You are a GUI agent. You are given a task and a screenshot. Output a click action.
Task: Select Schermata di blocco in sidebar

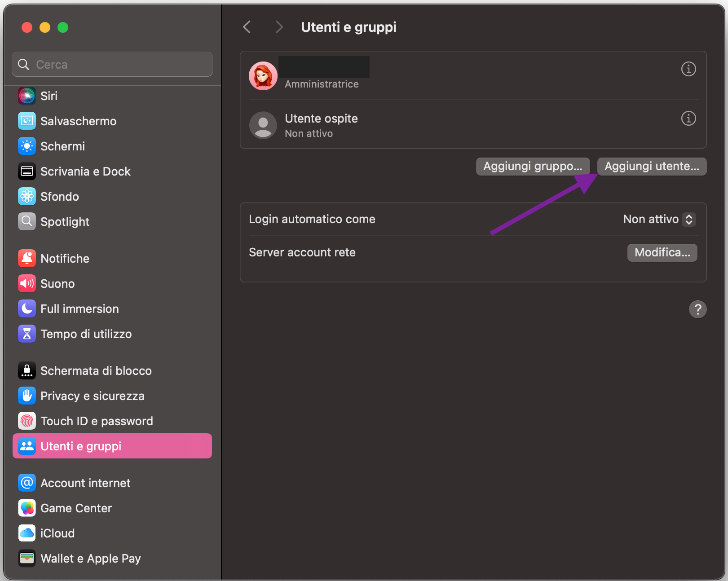tap(96, 370)
